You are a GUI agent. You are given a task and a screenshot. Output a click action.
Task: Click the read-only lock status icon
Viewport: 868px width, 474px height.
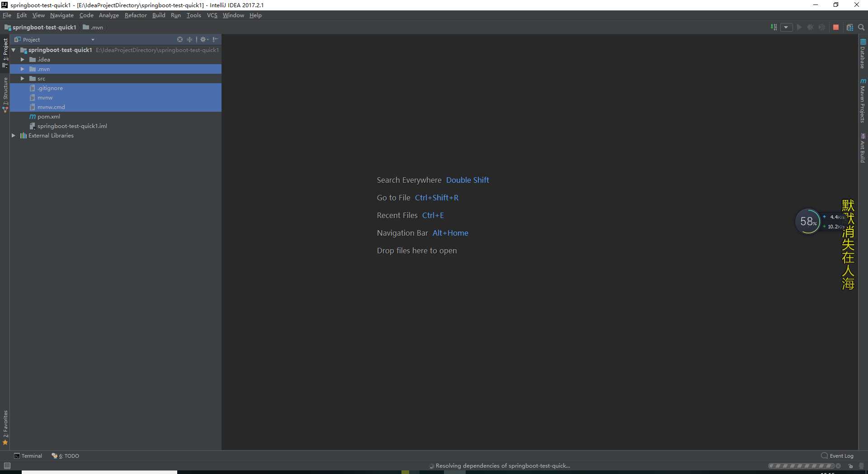point(850,465)
